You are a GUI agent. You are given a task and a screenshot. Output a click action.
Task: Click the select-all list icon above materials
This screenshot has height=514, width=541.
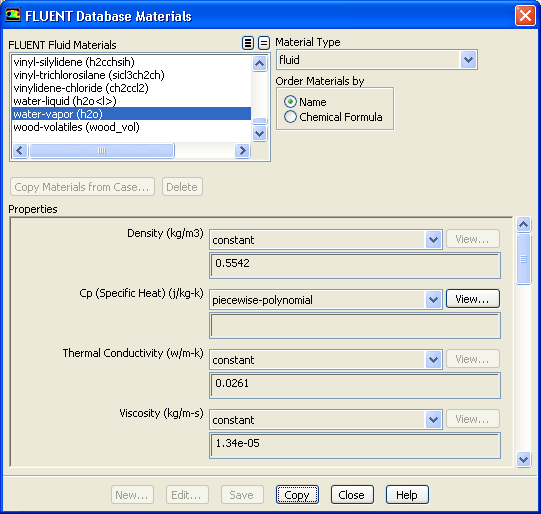[248, 43]
